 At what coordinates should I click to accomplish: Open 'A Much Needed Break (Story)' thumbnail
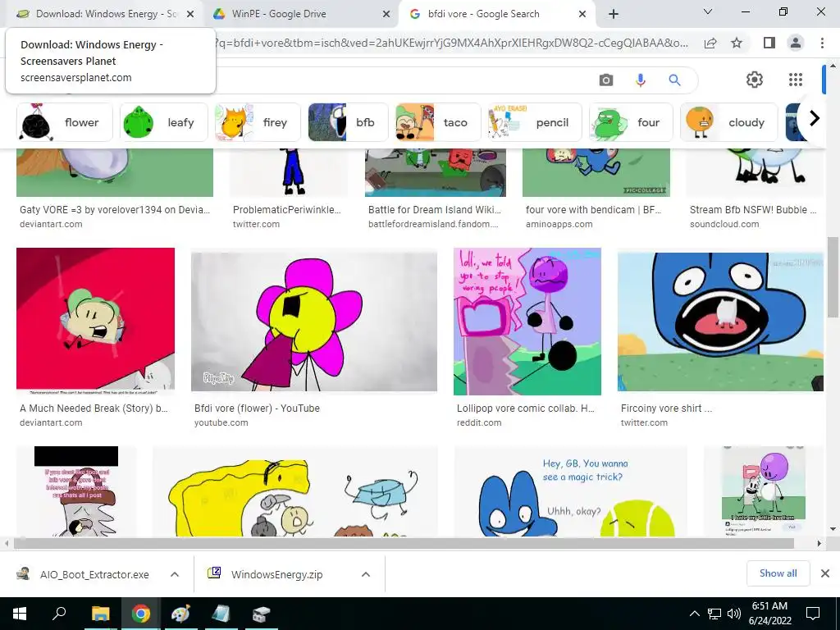pos(95,321)
